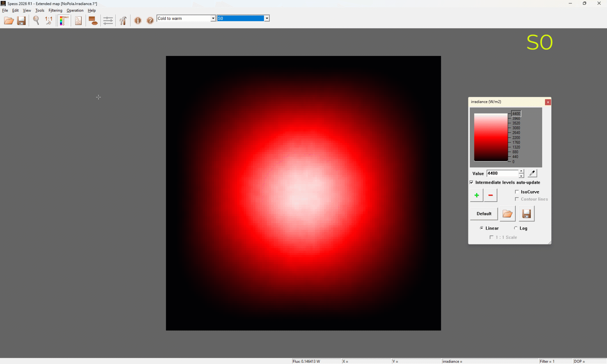The height and width of the screenshot is (364, 607).
Task: Toggle the 1 : 1 Scale checkbox
Action: (491, 237)
